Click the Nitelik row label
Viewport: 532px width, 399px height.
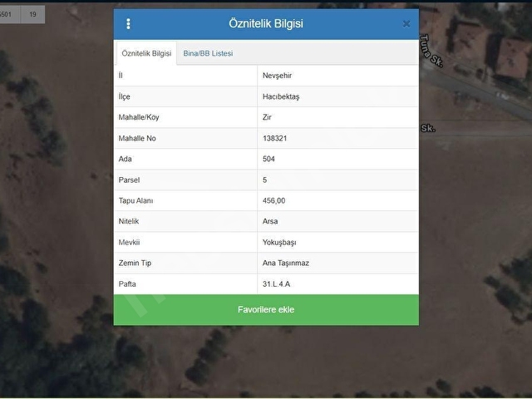click(x=129, y=221)
